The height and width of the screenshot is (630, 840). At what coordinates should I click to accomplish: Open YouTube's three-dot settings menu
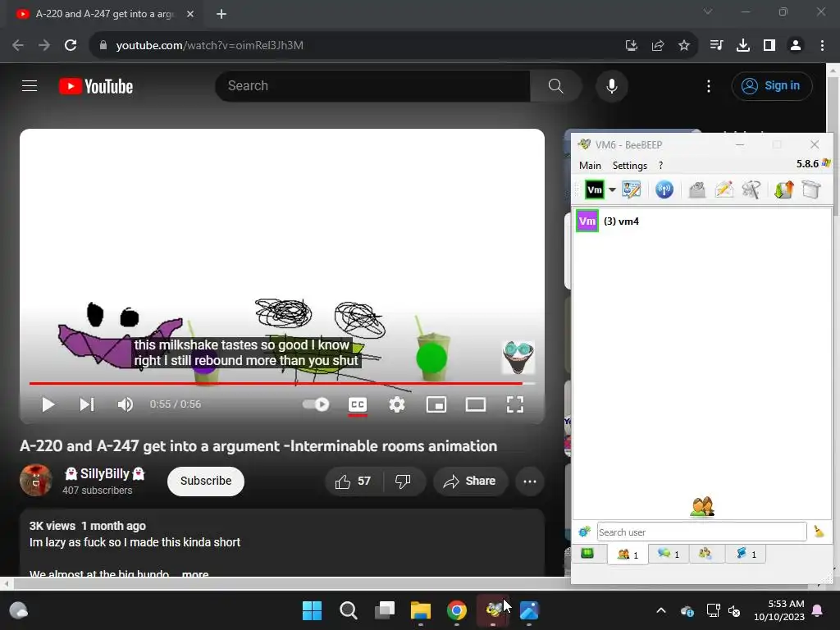[x=708, y=86]
